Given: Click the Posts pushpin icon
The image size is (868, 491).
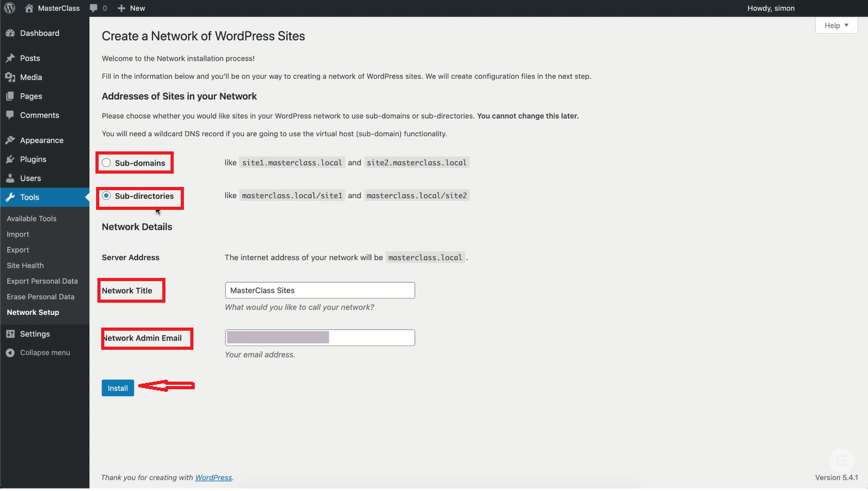Looking at the screenshot, I should (x=10, y=58).
